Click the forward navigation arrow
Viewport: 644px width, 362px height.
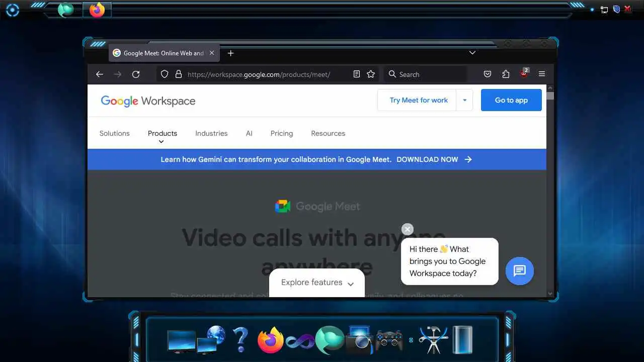pyautogui.click(x=118, y=74)
